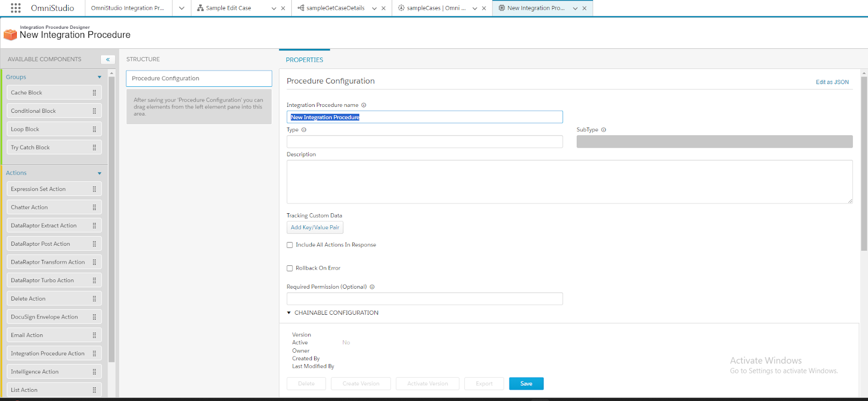
Task: Click the Create Version button
Action: pyautogui.click(x=361, y=384)
